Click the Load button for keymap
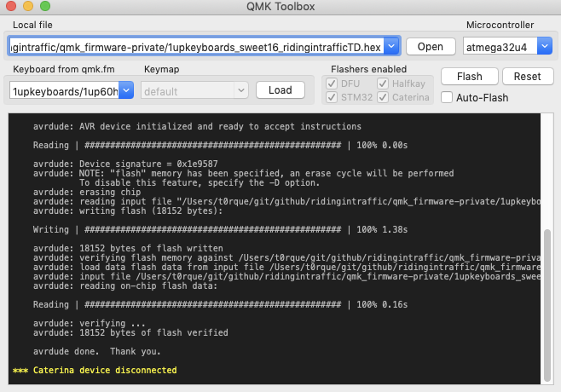The height and width of the screenshot is (392, 561). [280, 90]
